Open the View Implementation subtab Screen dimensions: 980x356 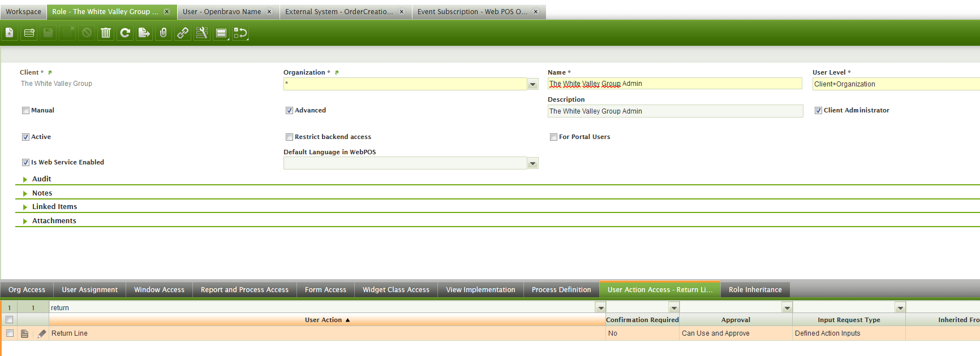480,290
